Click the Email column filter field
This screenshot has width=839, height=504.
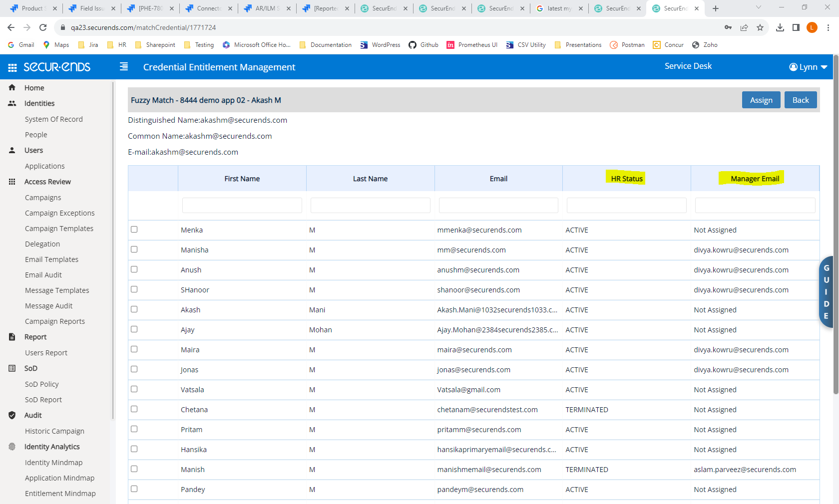498,205
